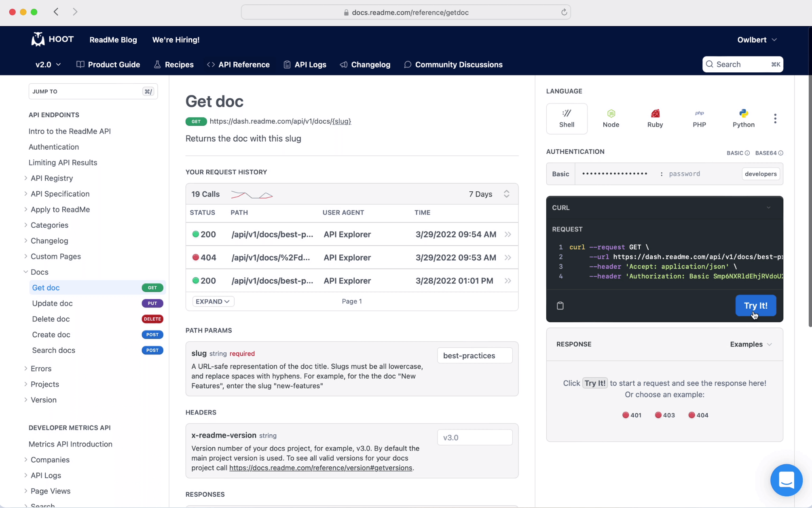Viewport: 812px width, 508px height.
Task: Click the Recipes flask icon
Action: tap(157, 64)
